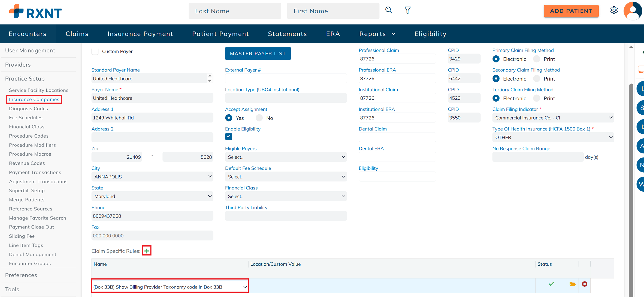The height and width of the screenshot is (297, 644).
Task: Click the No Response Claim Range field
Action: coord(538,157)
